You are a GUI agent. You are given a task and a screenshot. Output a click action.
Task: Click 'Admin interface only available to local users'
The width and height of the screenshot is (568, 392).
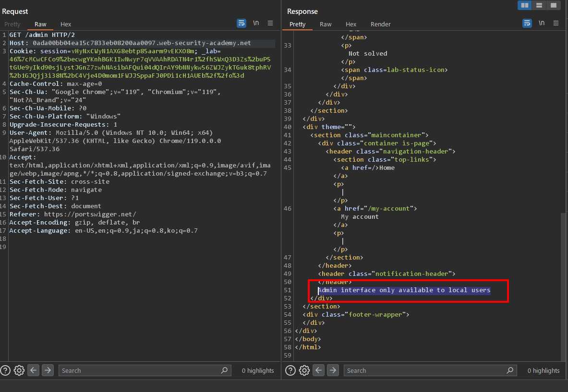click(x=404, y=290)
